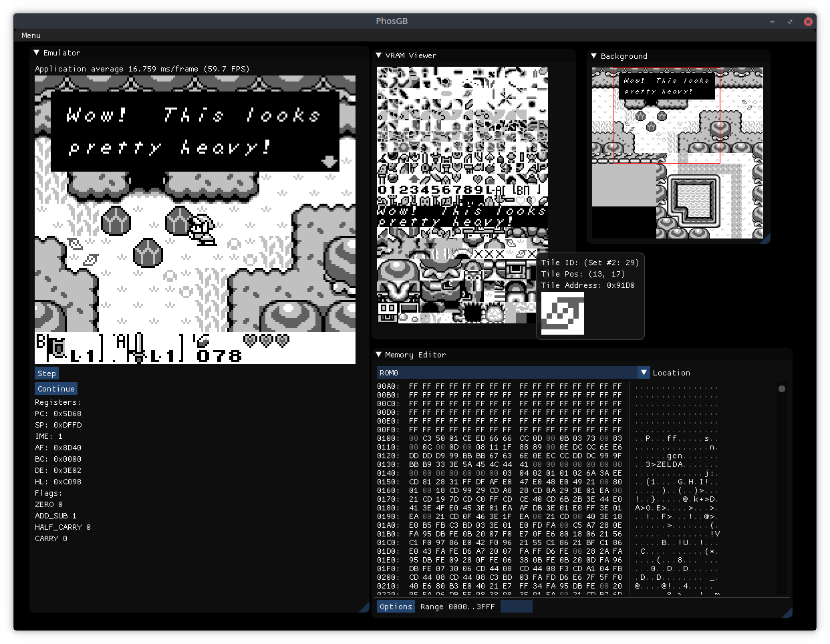Image resolution: width=830 pixels, height=644 pixels.
Task: Click the Registers: heading
Action: point(58,403)
